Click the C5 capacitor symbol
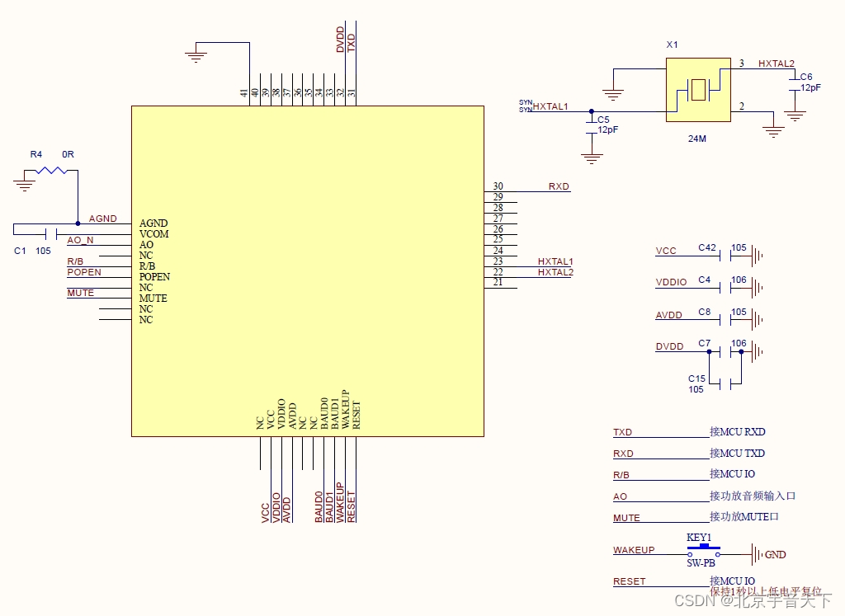The height and width of the screenshot is (616, 845). (592, 128)
